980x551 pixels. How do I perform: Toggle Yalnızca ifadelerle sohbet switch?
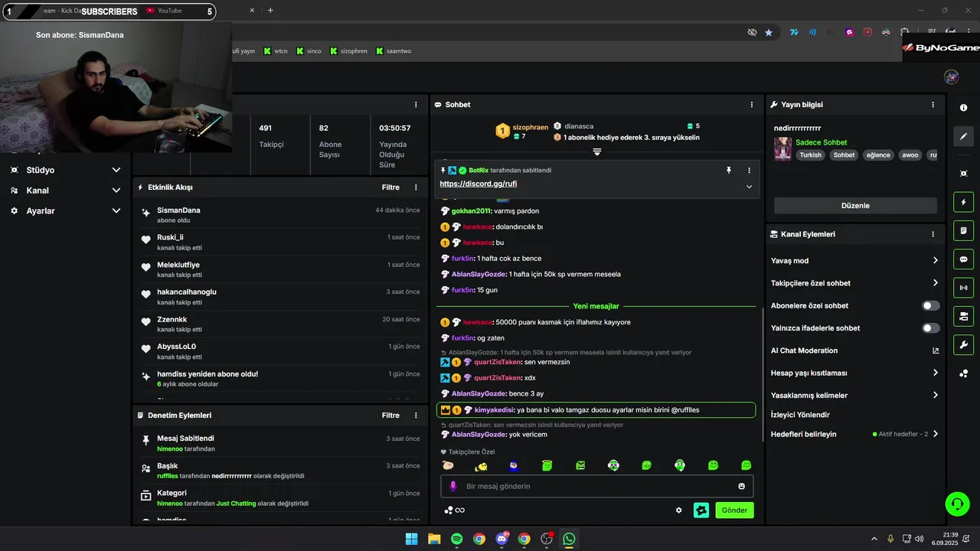(x=930, y=328)
